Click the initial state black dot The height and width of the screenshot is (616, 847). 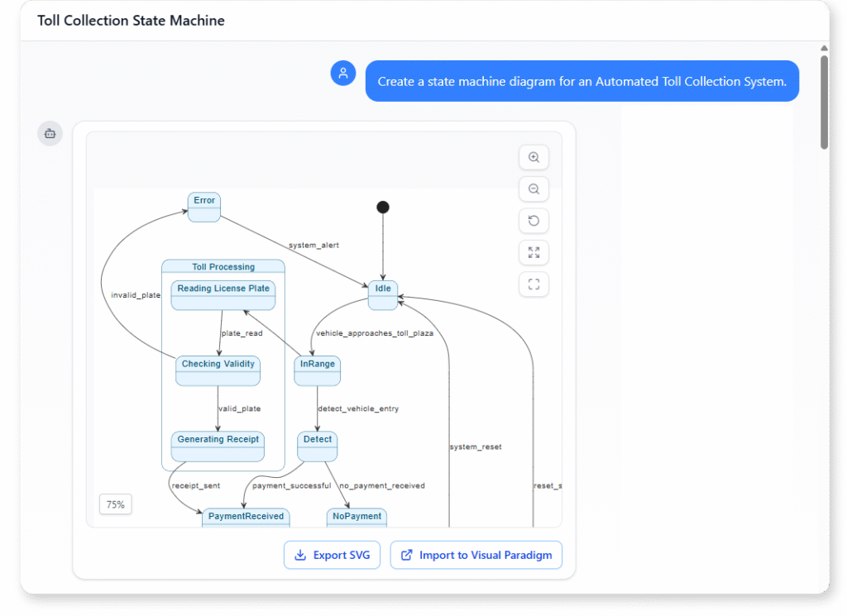[383, 207]
